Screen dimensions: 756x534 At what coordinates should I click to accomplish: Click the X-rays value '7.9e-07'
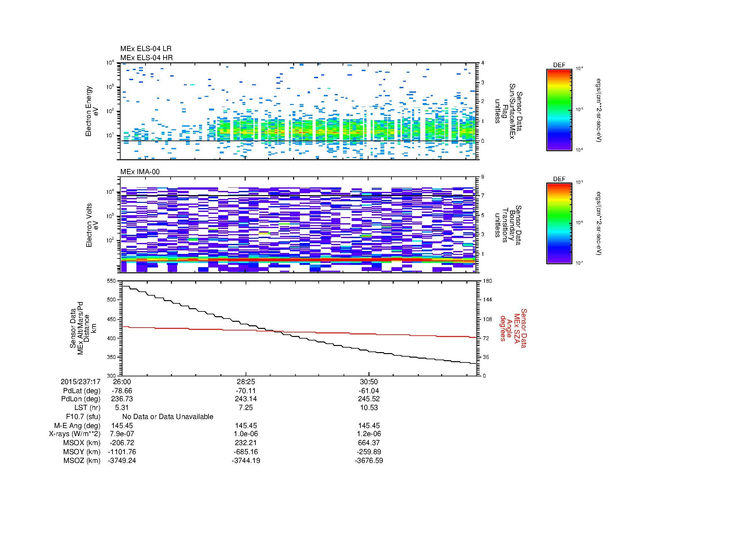click(122, 434)
